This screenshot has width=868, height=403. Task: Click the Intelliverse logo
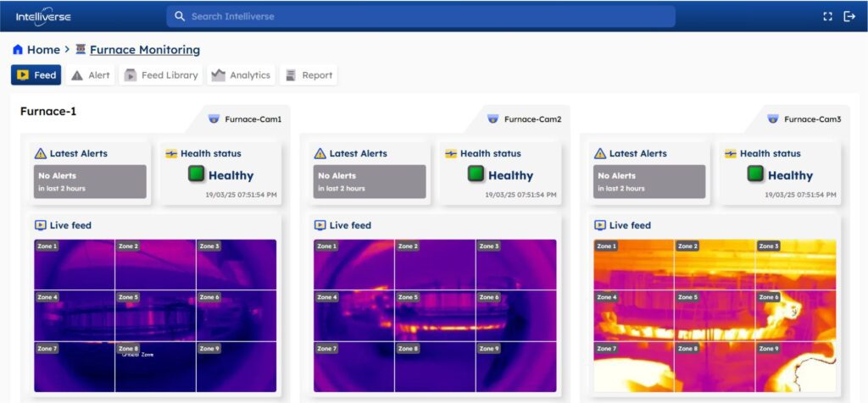coord(43,16)
